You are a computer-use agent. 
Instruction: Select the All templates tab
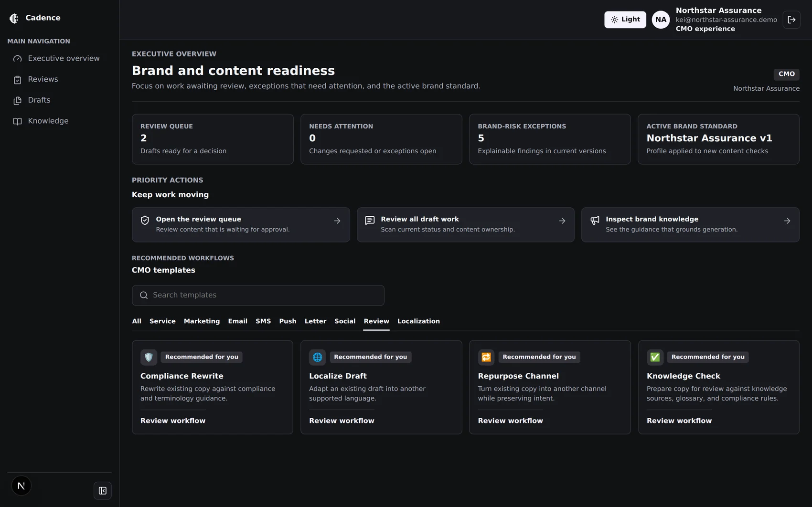coord(137,321)
